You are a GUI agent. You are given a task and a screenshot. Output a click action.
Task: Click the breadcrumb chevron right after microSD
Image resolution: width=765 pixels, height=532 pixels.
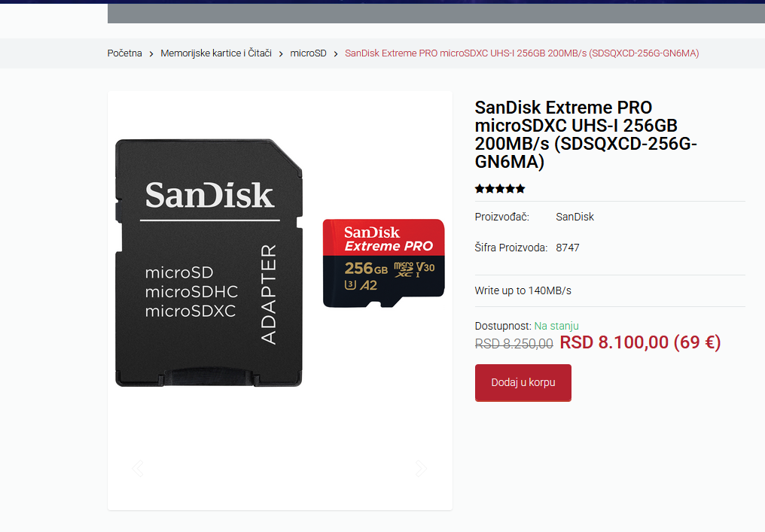click(x=336, y=53)
